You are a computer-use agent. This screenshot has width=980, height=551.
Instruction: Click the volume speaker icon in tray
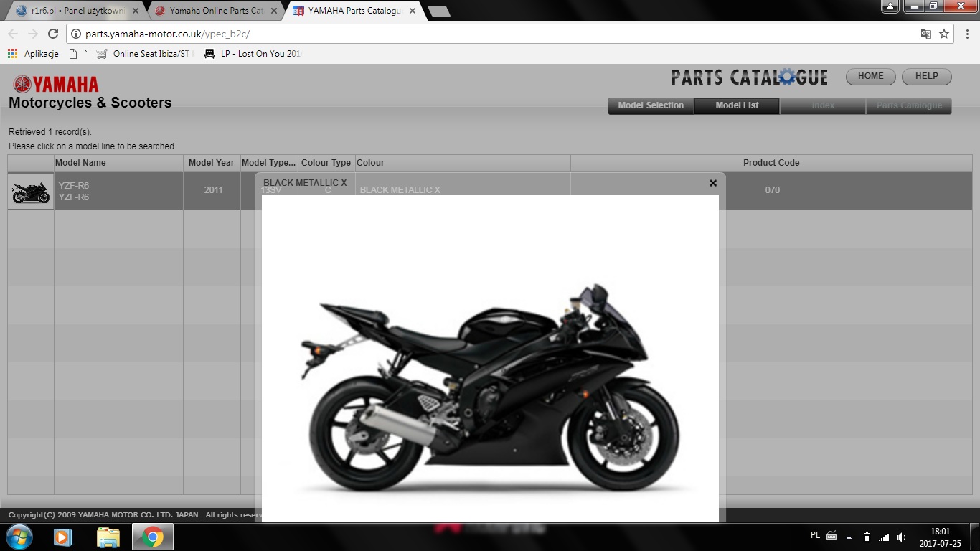[x=901, y=537]
